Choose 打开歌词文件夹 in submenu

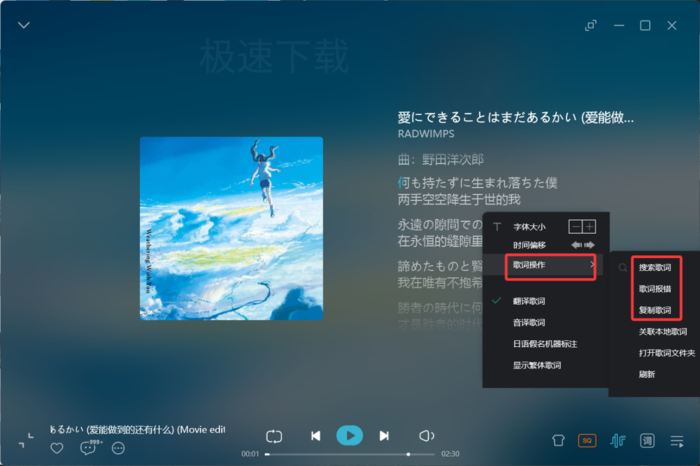click(x=667, y=353)
